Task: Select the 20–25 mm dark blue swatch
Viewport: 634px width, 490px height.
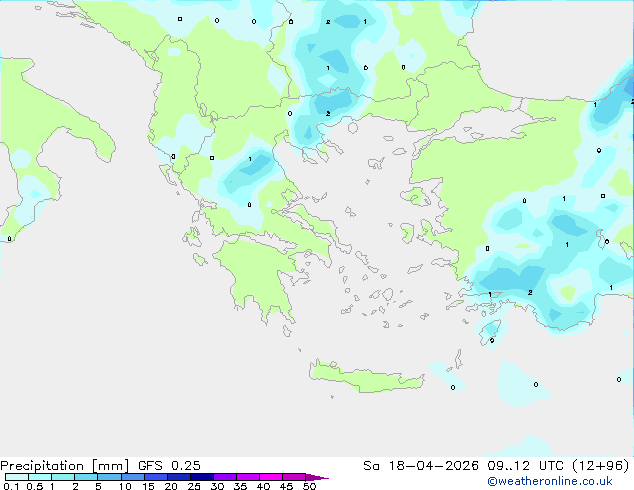Action: click(178, 477)
